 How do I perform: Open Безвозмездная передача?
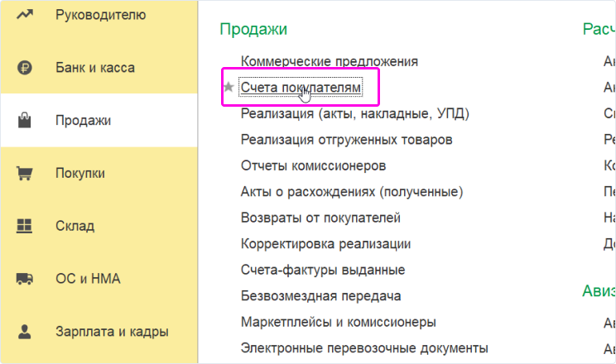[320, 295]
